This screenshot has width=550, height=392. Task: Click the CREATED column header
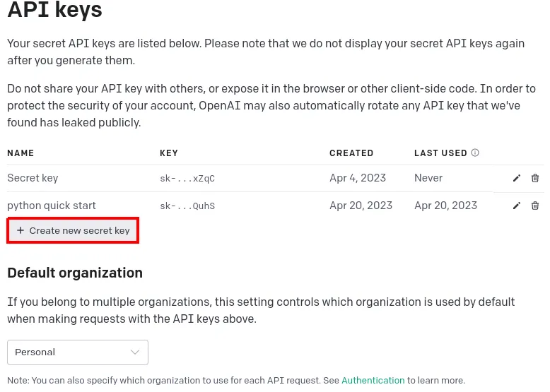click(351, 153)
